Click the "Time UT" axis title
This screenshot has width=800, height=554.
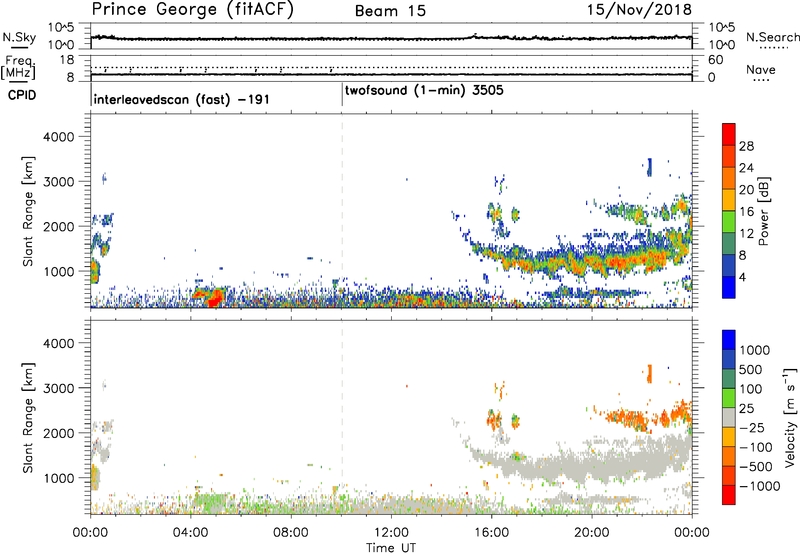391,548
